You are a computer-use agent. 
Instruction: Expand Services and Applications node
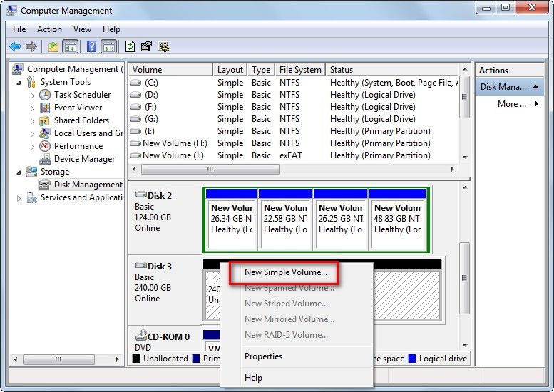19,198
